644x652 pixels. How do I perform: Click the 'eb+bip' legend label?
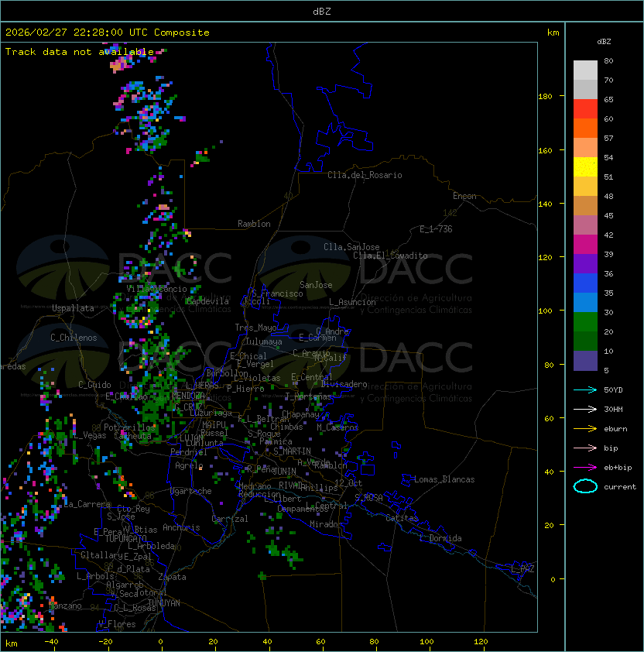618,468
